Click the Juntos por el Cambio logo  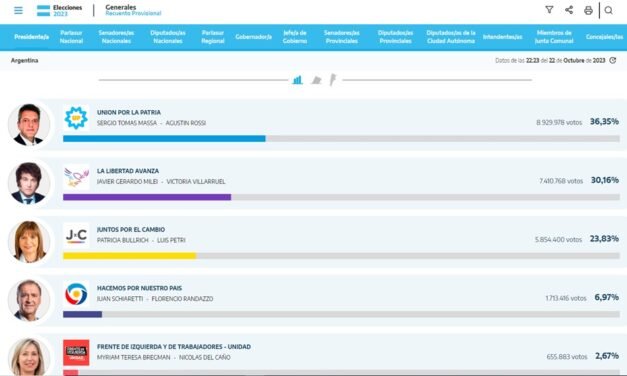click(76, 235)
